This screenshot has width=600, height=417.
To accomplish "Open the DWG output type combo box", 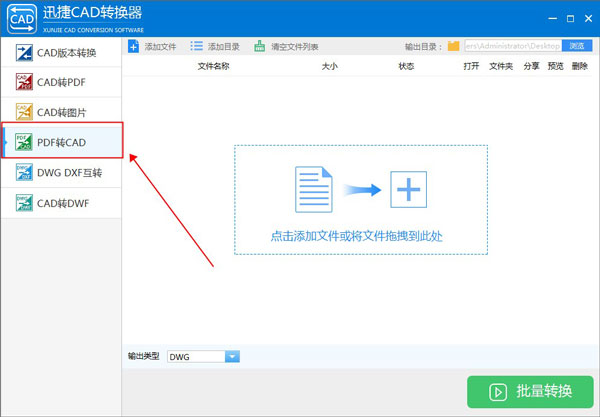I will point(204,357).
